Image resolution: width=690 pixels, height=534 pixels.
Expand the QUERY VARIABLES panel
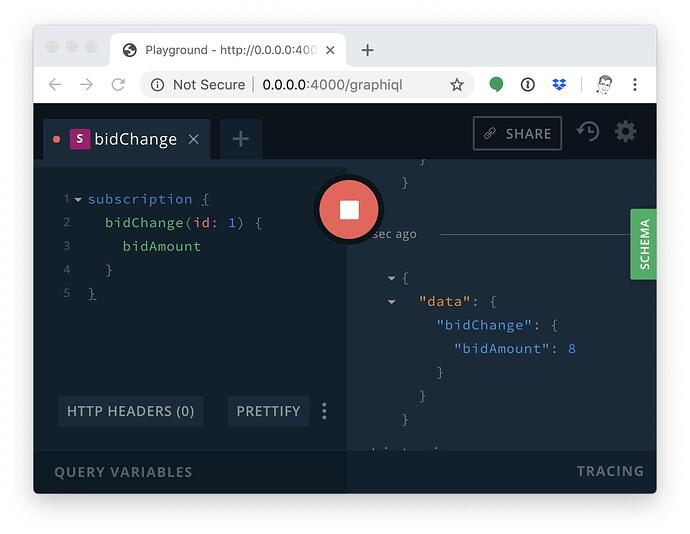point(123,472)
